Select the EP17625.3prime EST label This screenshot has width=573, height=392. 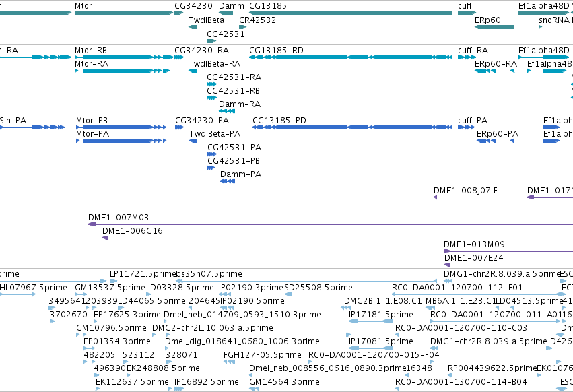click(127, 315)
